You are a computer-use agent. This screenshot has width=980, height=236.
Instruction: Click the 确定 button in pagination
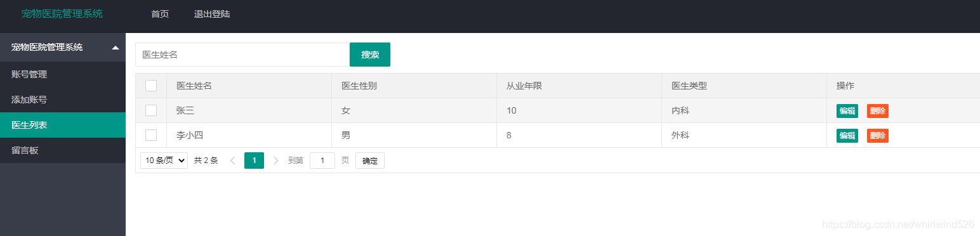(x=370, y=161)
